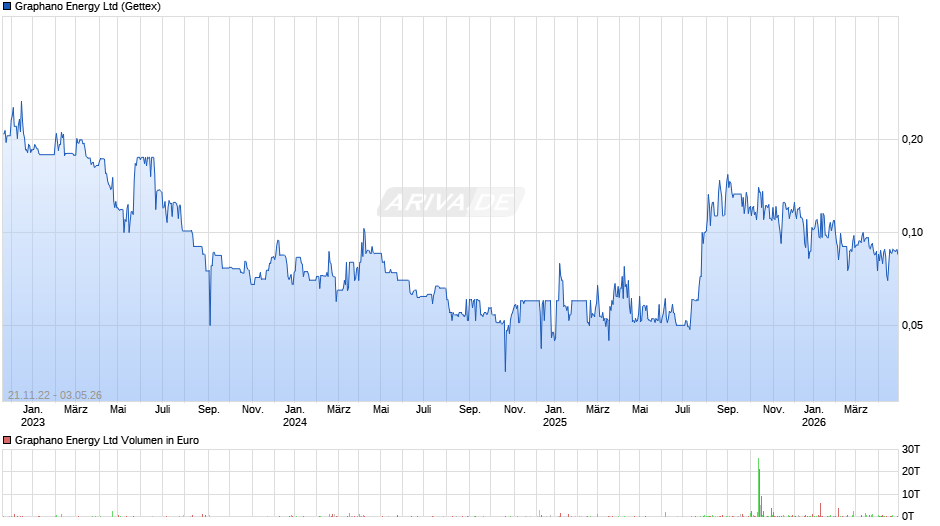Click the blue Graphano Energy legend swatch
This screenshot has width=940, height=526.
7,7
